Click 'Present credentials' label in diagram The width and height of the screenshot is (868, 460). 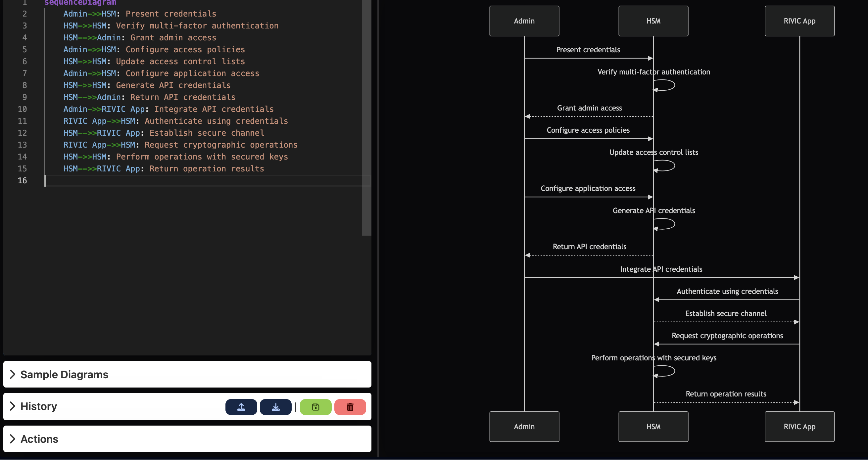588,50
